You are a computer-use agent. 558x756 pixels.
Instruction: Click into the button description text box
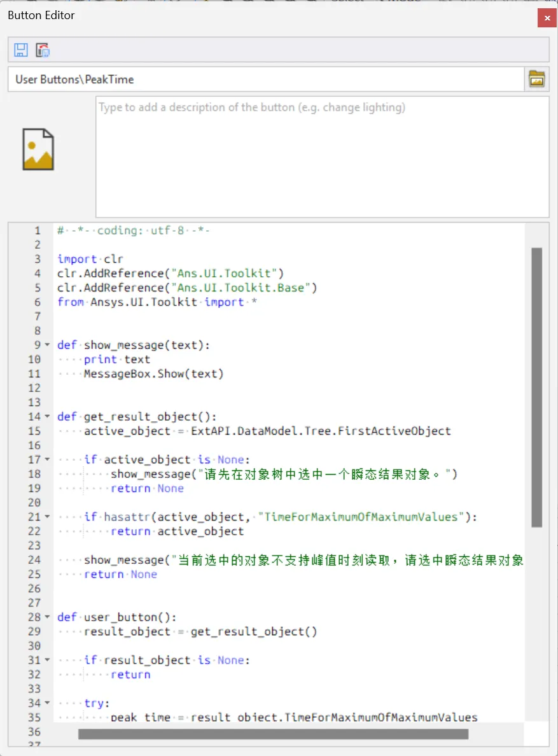tap(323, 157)
